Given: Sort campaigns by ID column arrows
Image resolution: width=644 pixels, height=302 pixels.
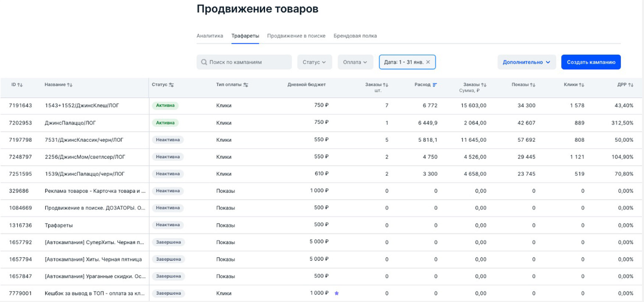Looking at the screenshot, I should click(x=20, y=85).
